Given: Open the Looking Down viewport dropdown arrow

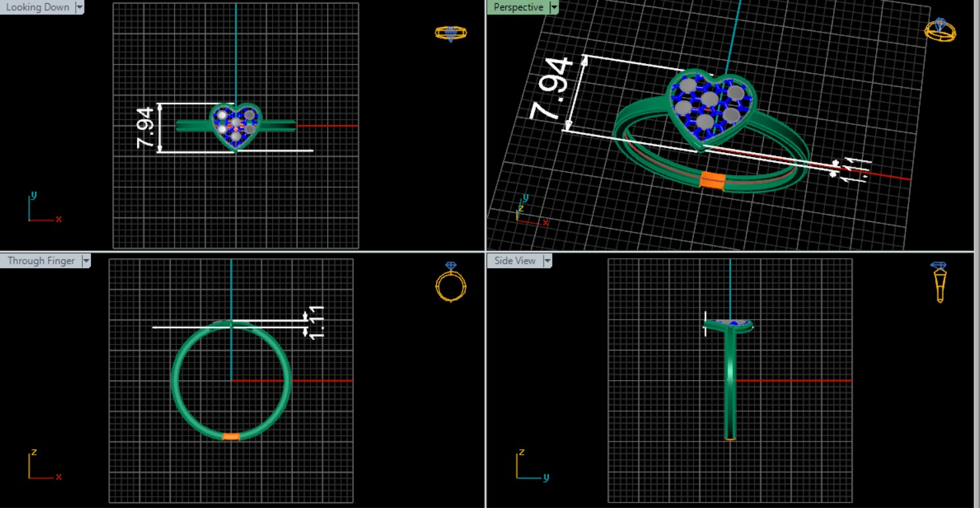Looking at the screenshot, I should 80,7.
